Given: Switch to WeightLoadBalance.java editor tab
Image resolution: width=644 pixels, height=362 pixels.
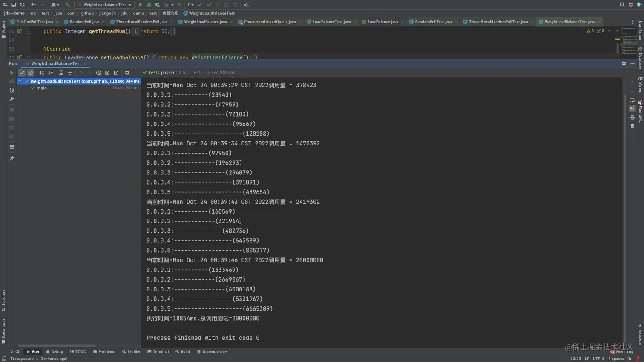Looking at the screenshot, I should (x=205, y=22).
